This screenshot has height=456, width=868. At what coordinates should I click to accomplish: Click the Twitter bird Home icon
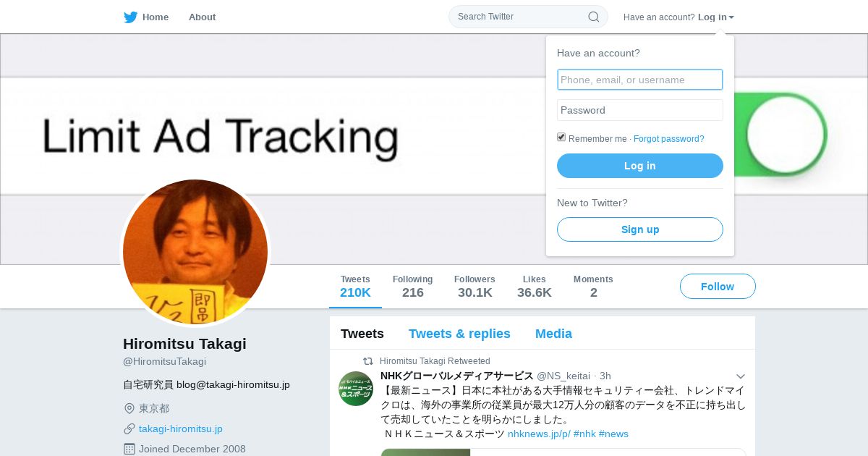[x=130, y=17]
